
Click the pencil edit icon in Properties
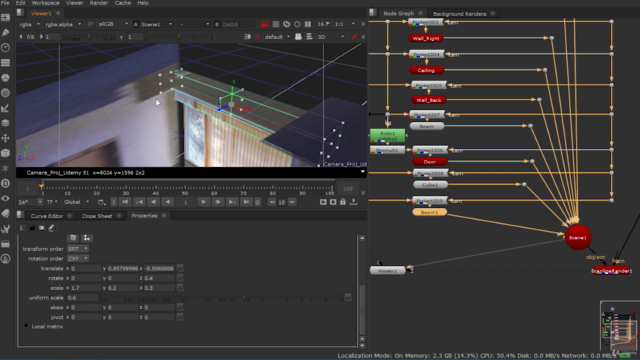click(x=51, y=228)
